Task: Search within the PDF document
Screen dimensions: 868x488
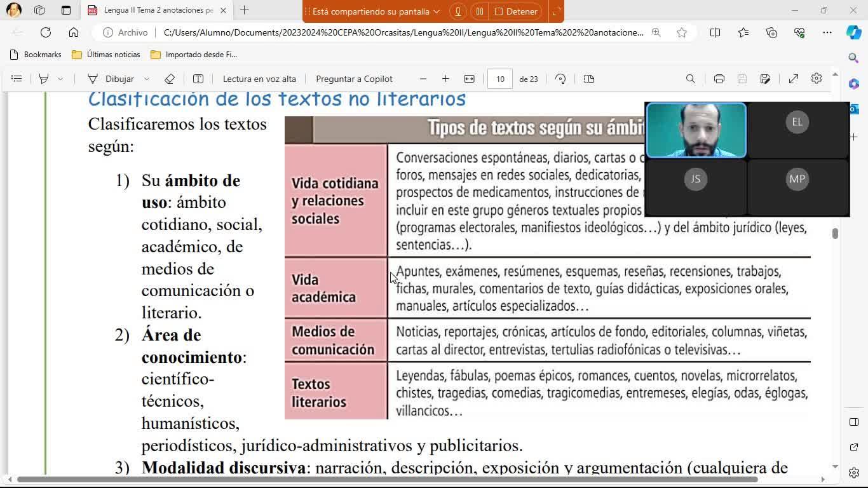Action: click(x=691, y=79)
